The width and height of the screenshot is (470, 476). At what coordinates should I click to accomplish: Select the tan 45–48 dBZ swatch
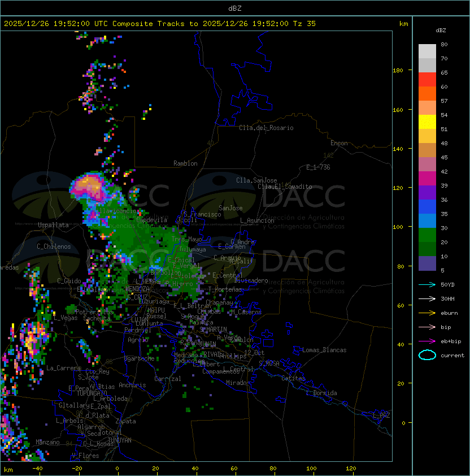click(x=427, y=150)
